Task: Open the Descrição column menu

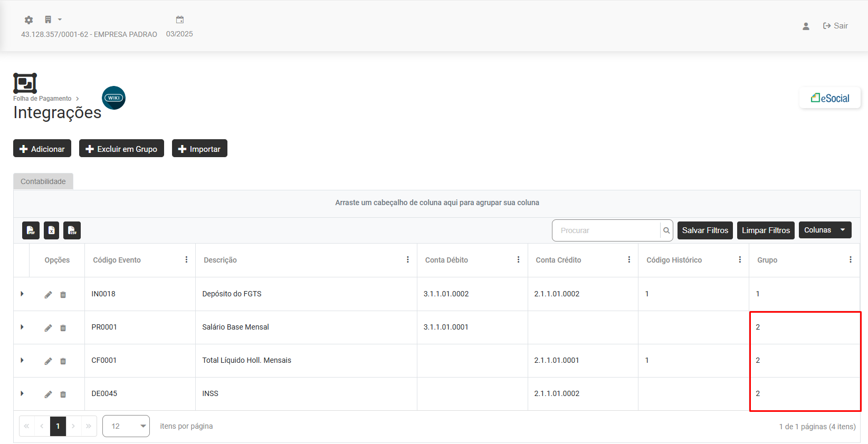Action: pos(407,259)
